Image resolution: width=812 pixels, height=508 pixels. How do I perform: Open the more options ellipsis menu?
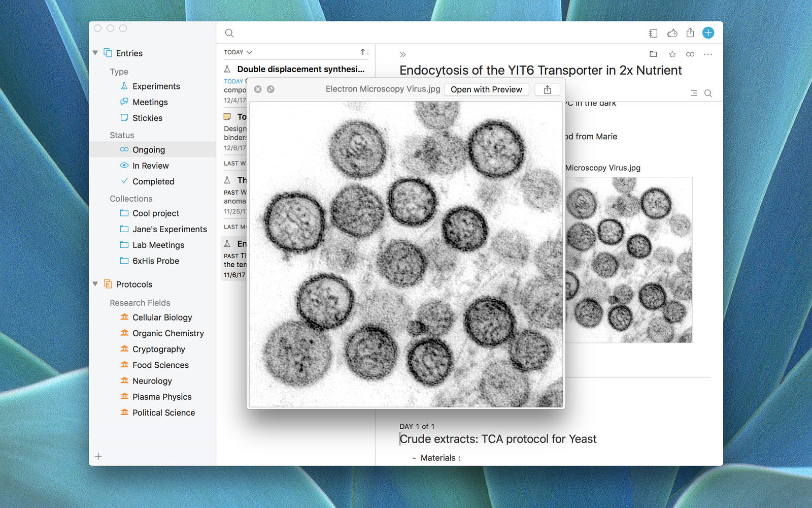click(x=708, y=54)
